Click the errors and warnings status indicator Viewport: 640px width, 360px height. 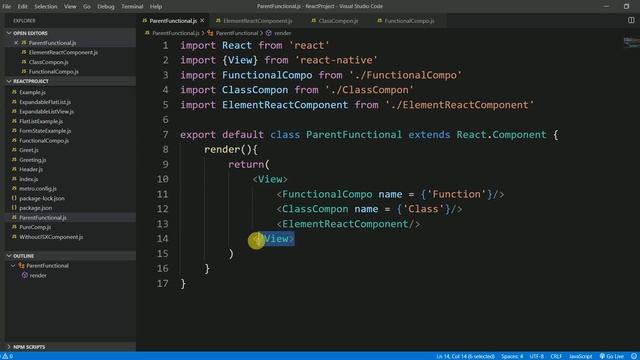click(8, 356)
